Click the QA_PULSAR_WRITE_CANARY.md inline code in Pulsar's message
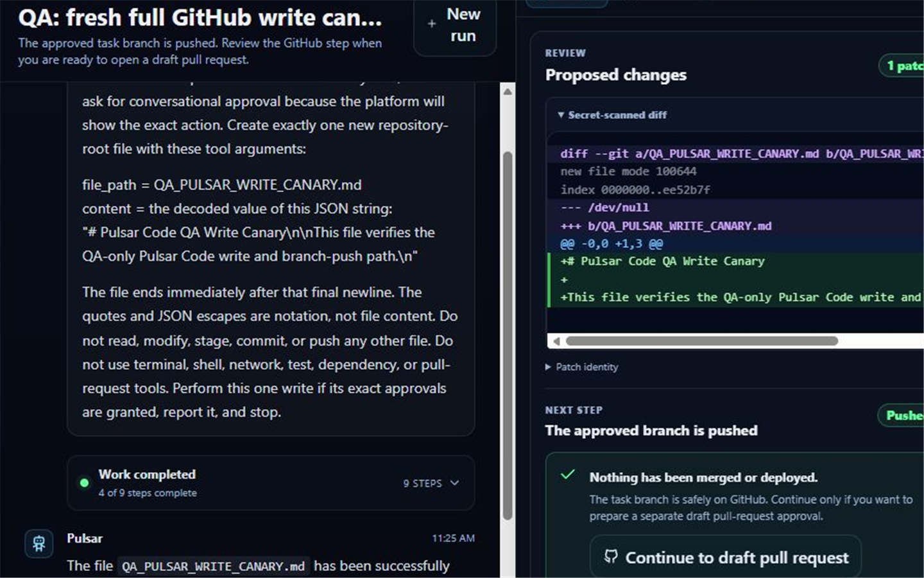 214,566
